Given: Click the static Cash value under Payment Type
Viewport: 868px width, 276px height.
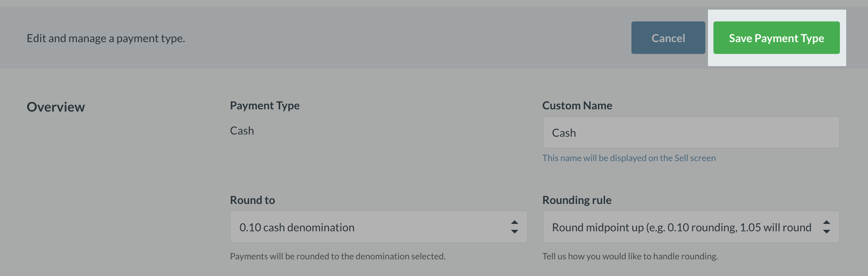Looking at the screenshot, I should coord(242,131).
